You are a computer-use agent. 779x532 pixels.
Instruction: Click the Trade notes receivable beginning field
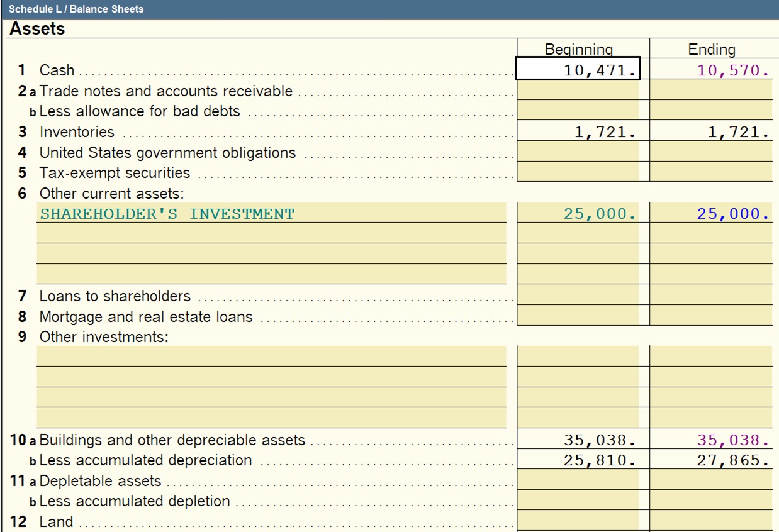(578, 91)
